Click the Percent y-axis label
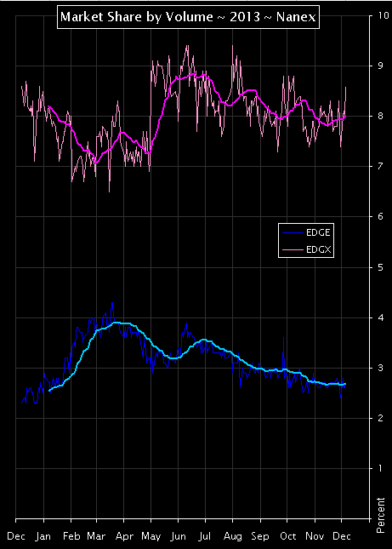Screen dimensions: 392x549 380,515
